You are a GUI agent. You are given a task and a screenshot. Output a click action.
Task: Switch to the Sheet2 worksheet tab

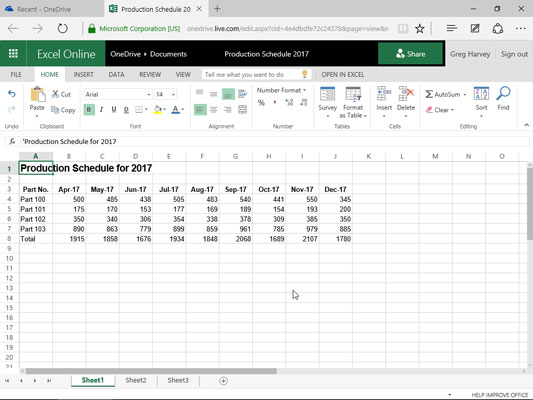point(136,380)
